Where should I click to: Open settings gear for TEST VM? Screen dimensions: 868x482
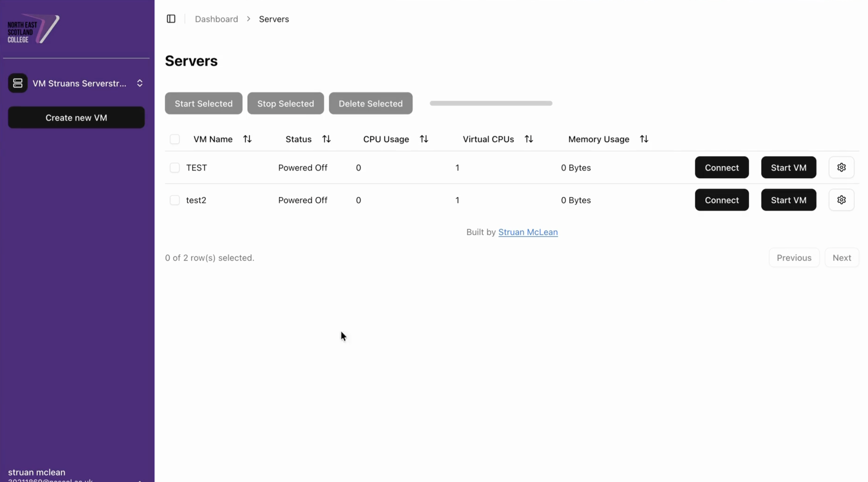(841, 167)
